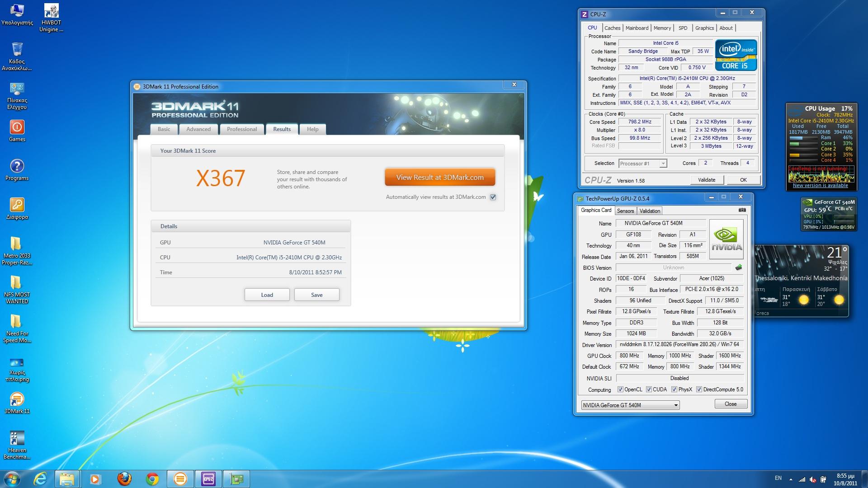The height and width of the screenshot is (488, 868).
Task: Open Graphics tab in CPU-Z
Action: point(704,28)
